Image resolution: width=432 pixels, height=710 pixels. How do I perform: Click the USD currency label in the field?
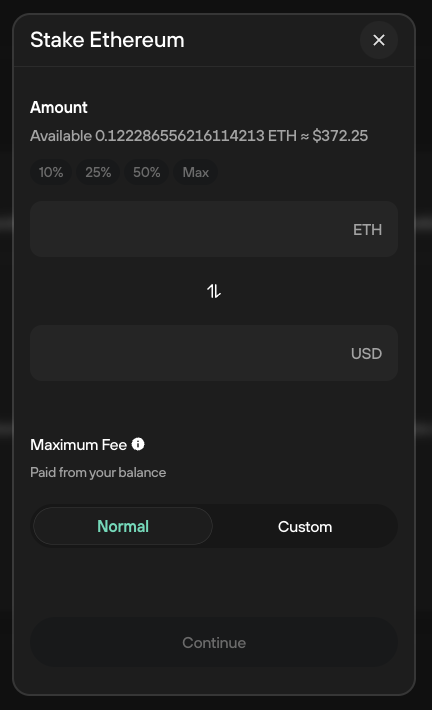[366, 354]
